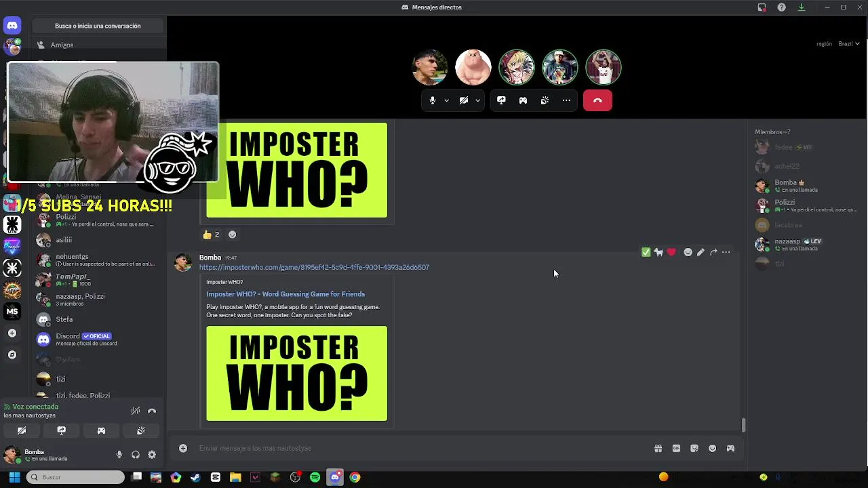Open the attachment plus button in chat box

pyautogui.click(x=183, y=448)
